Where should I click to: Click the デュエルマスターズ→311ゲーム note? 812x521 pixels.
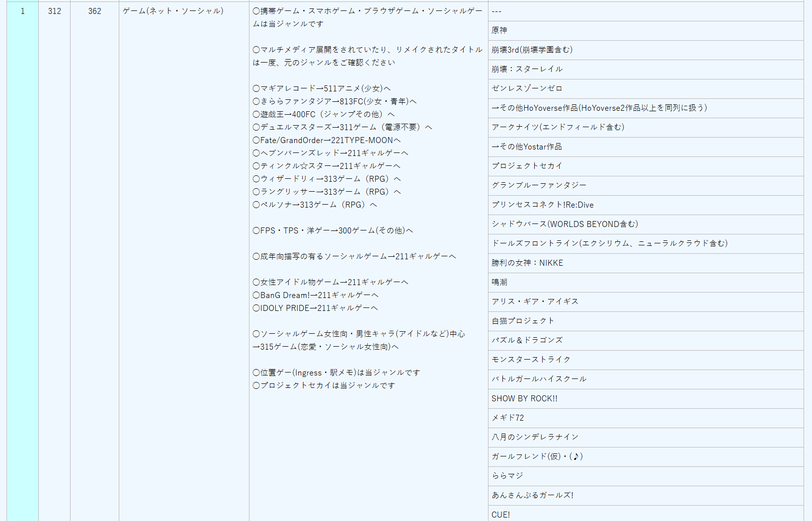point(342,127)
